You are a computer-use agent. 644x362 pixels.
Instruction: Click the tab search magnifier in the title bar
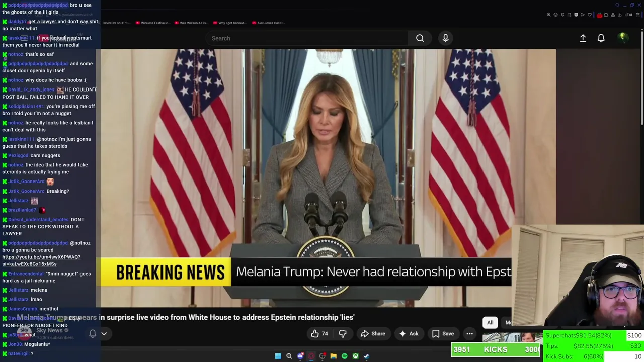tap(617, 5)
